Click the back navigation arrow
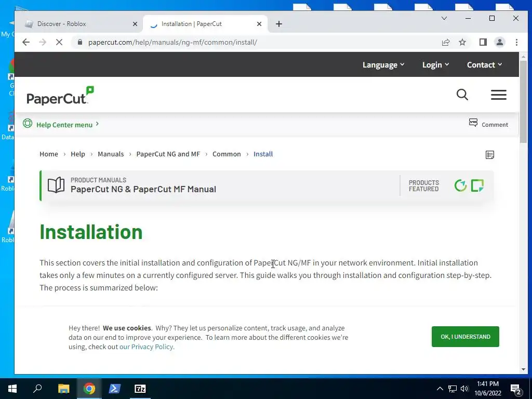532x399 pixels. point(26,42)
